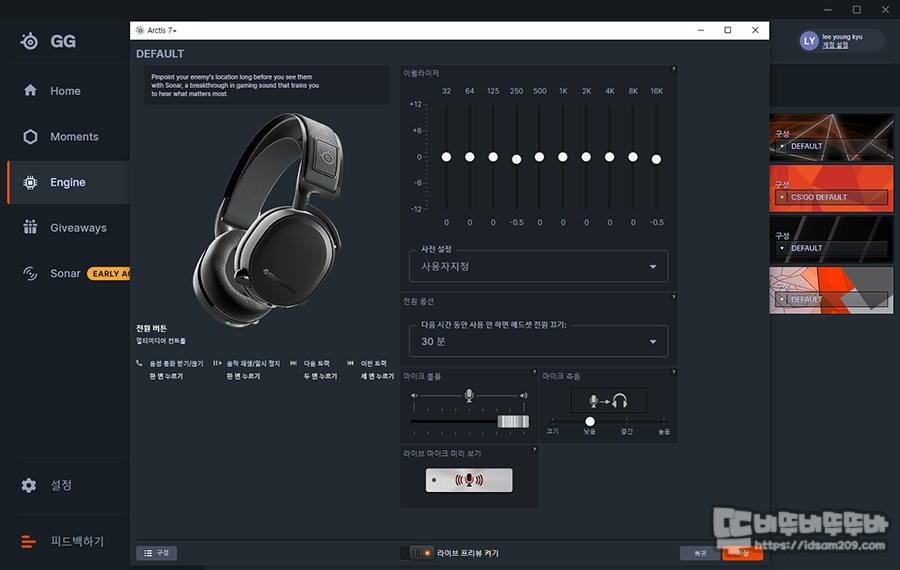Click the previous track icon
The height and width of the screenshot is (570, 900).
350,363
